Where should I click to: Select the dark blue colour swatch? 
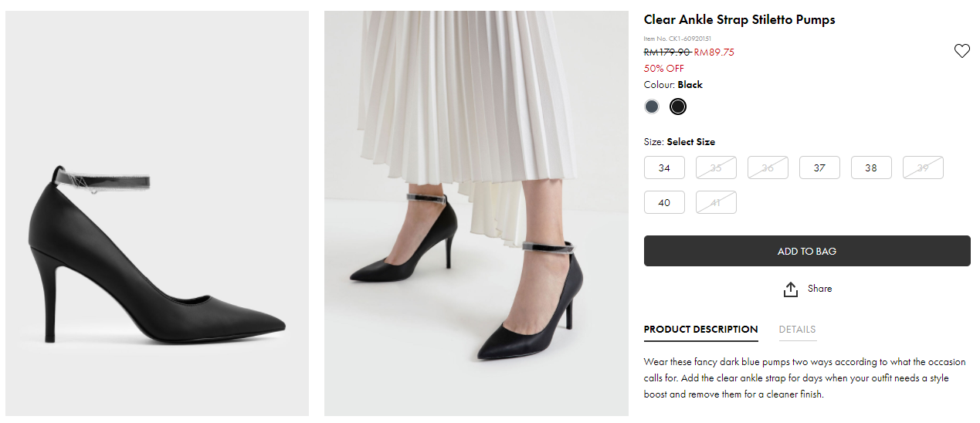tap(652, 107)
